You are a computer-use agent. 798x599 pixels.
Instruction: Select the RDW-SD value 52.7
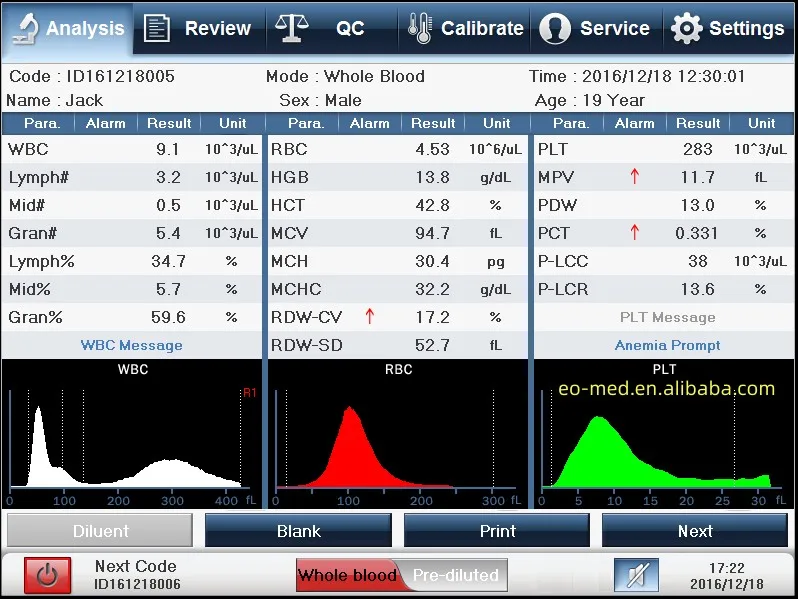[433, 345]
